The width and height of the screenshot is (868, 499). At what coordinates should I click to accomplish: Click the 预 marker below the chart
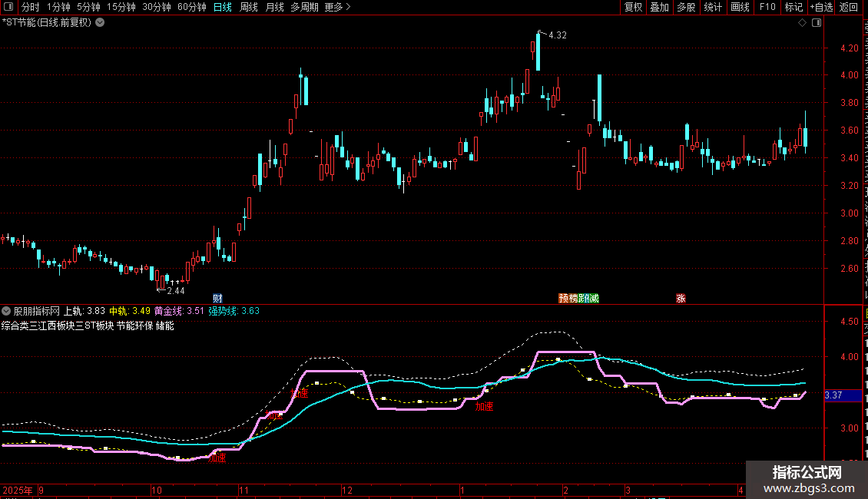pos(564,298)
